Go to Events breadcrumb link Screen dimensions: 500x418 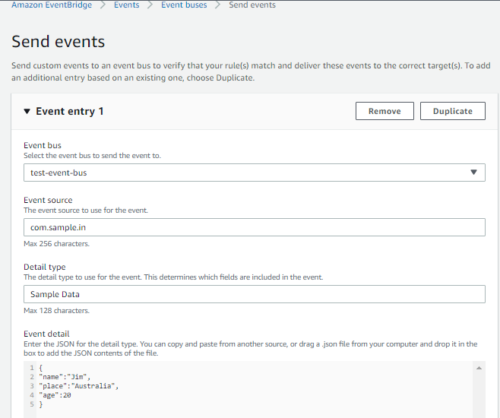coord(127,5)
